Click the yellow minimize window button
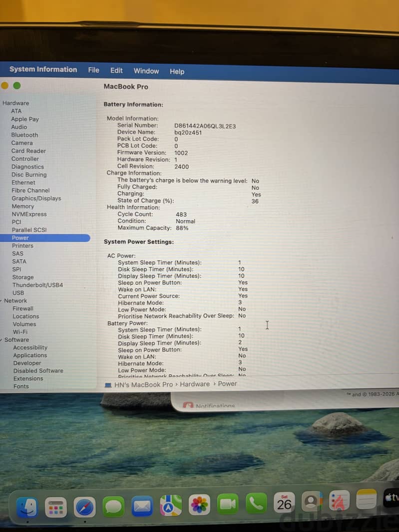 (4, 85)
